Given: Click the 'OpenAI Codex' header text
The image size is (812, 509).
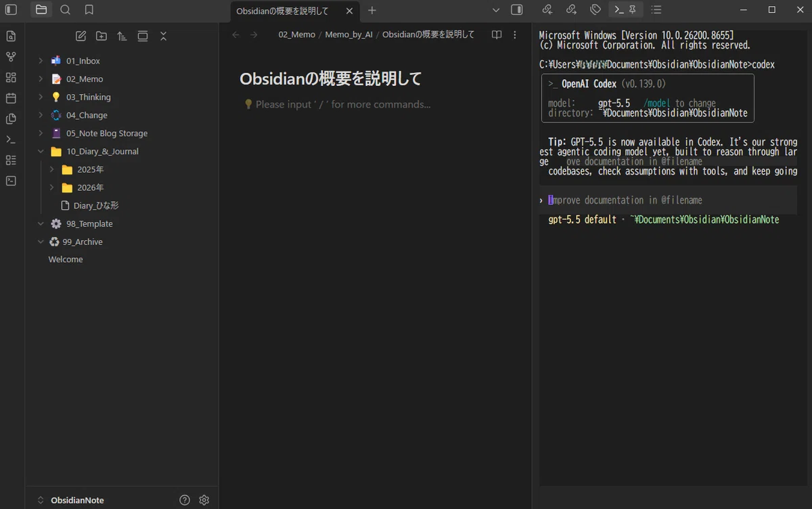Looking at the screenshot, I should coord(589,84).
